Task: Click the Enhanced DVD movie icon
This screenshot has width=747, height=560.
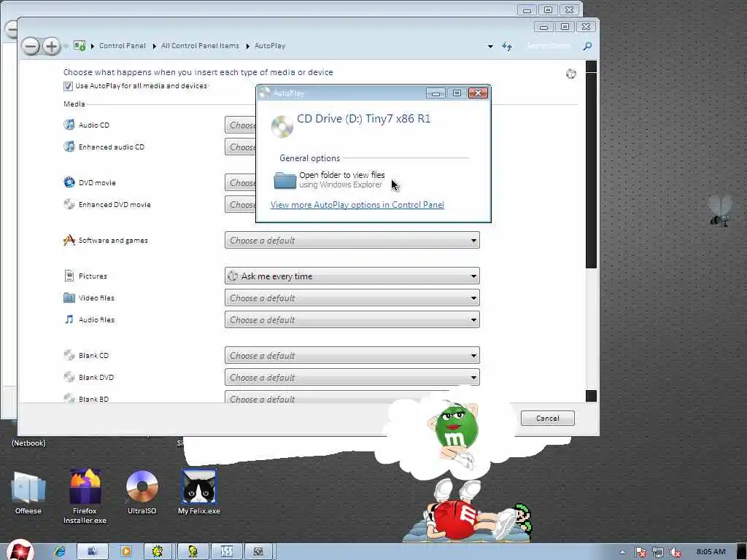Action: 69,204
